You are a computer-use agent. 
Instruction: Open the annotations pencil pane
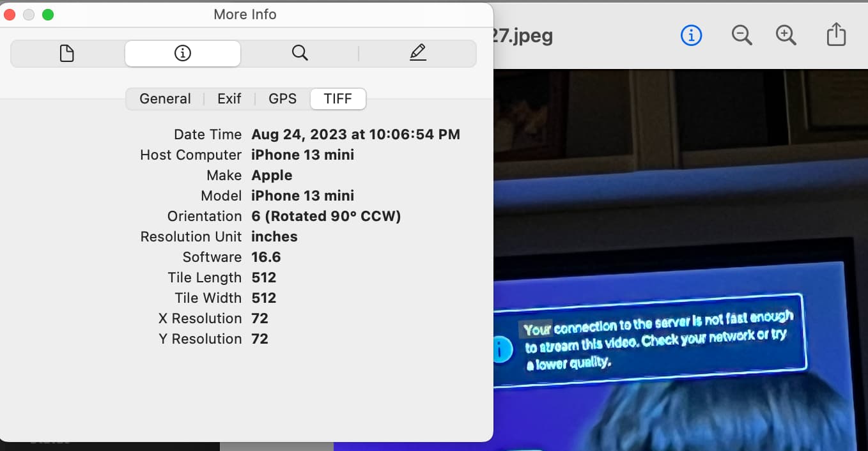tap(418, 54)
